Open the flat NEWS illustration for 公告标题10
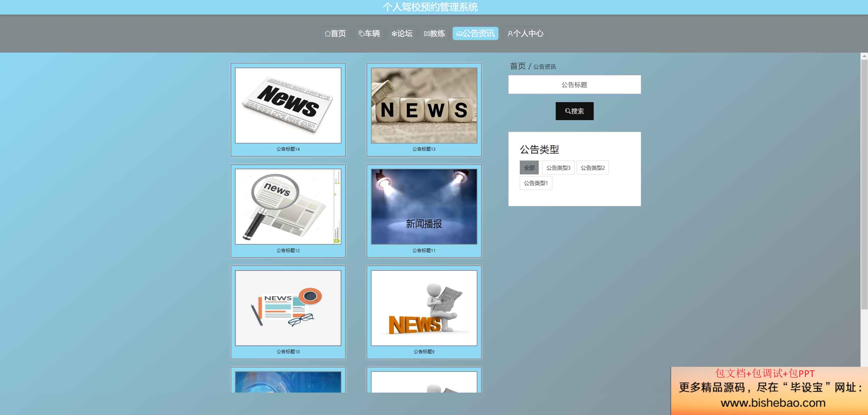Viewport: 868px width, 415px height. click(288, 308)
